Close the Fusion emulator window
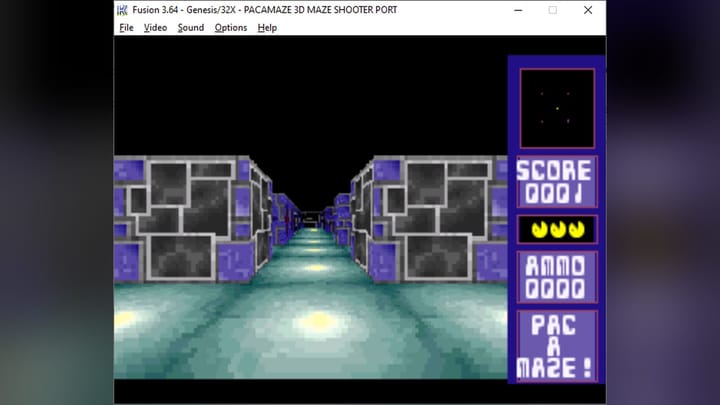 588,10
